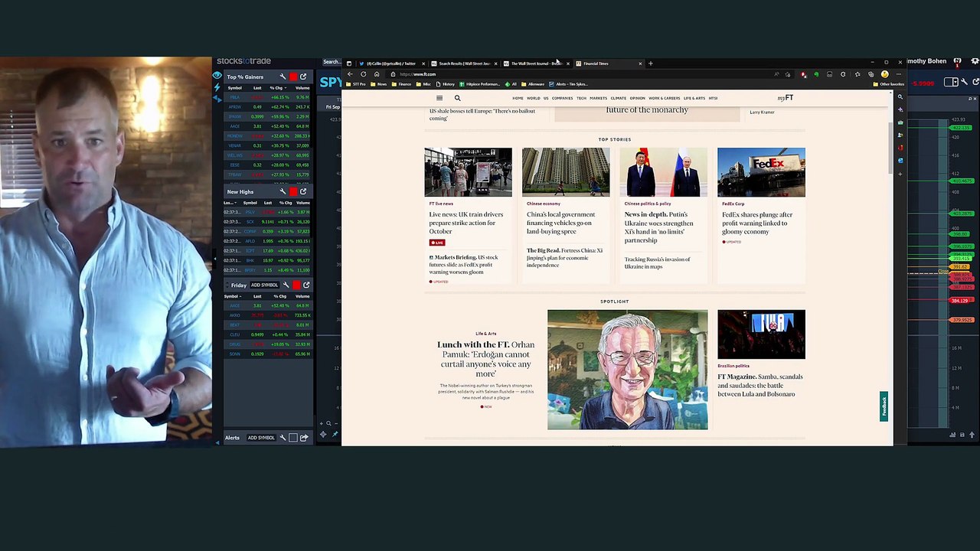Open 'FedEx shares plunge after profit warning' story
980x551 pixels.
point(758,223)
